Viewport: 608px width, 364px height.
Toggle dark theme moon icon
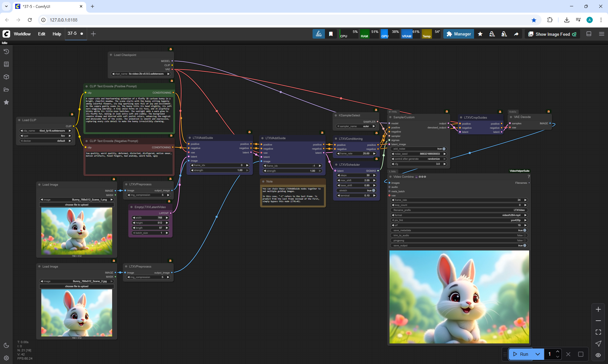[x=6, y=345]
